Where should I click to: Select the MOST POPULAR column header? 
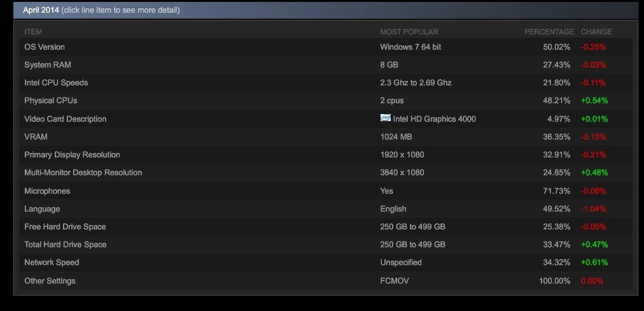pos(409,32)
